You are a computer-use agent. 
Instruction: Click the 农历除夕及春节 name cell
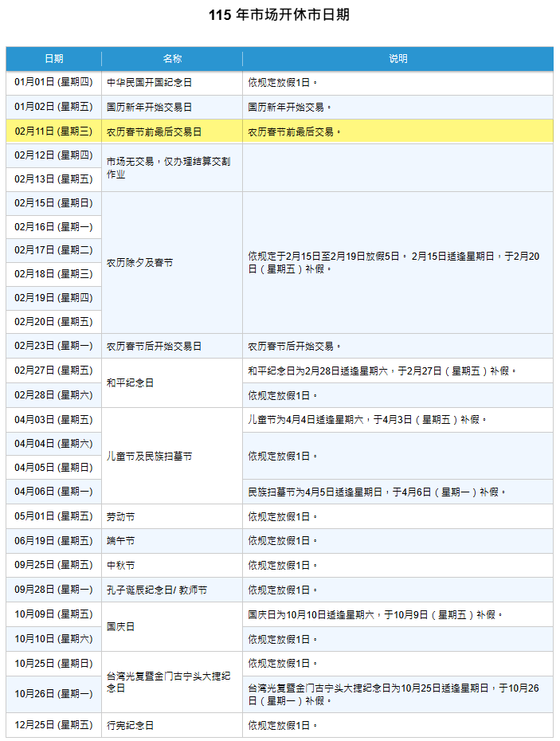[140, 262]
